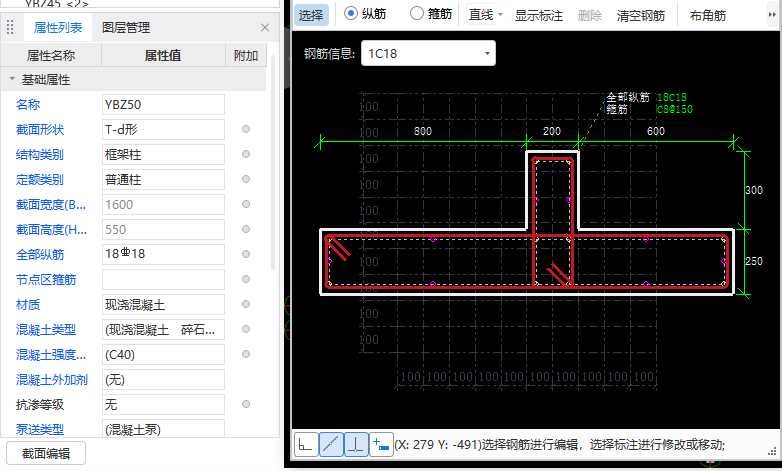Select the 箍筋 radio button
Image resolution: width=782 pixels, height=471 pixels.
[417, 13]
